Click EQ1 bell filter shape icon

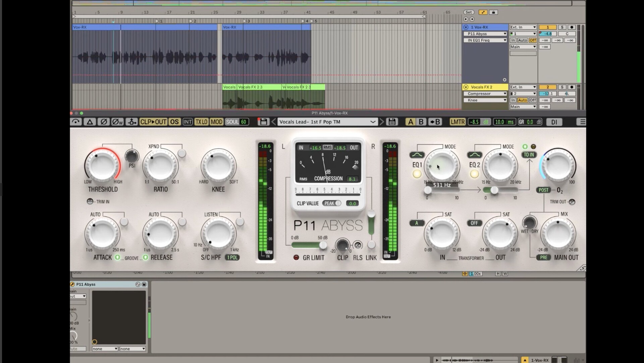417,155
